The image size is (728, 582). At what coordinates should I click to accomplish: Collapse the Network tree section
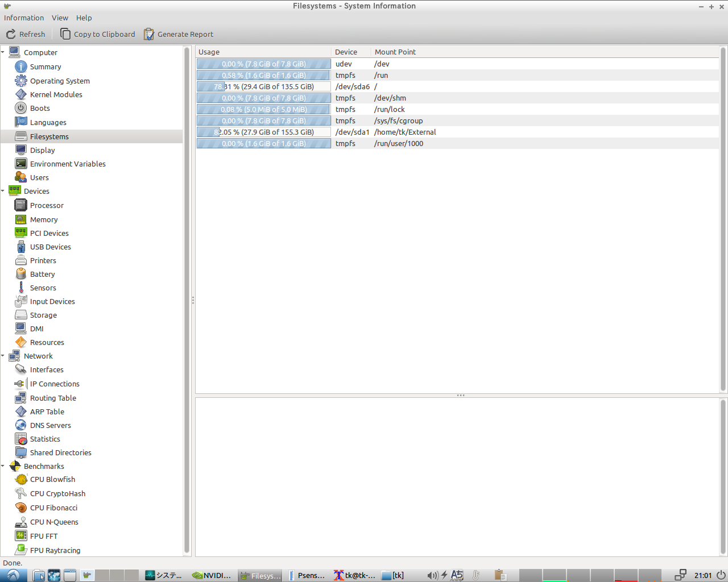coord(3,356)
